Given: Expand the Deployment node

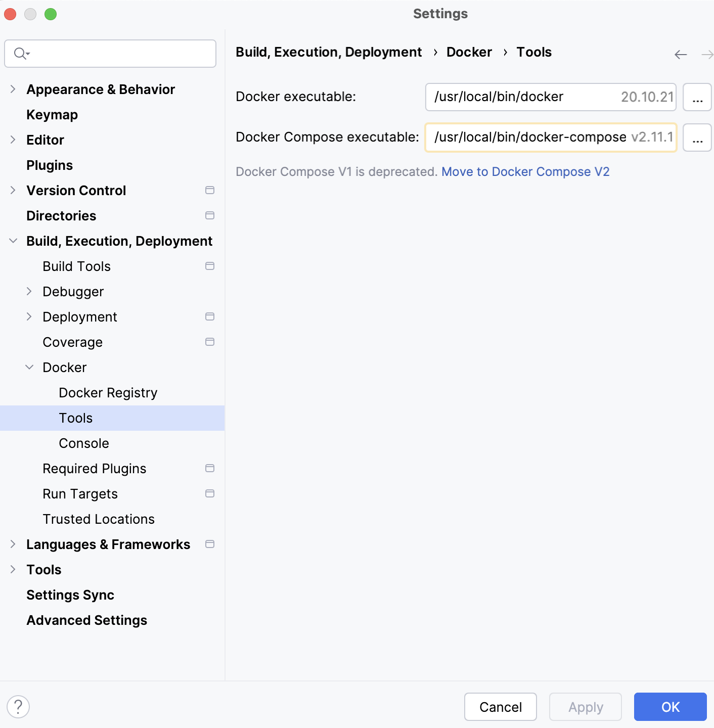Looking at the screenshot, I should (29, 316).
